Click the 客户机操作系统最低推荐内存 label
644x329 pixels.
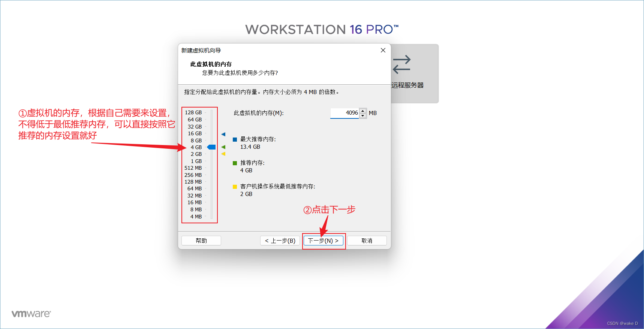[278, 187]
